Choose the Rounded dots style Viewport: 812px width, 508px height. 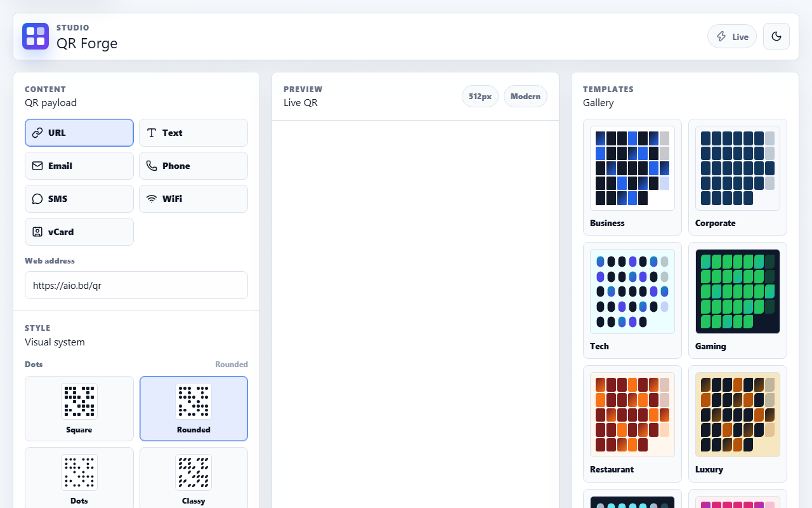tap(193, 408)
